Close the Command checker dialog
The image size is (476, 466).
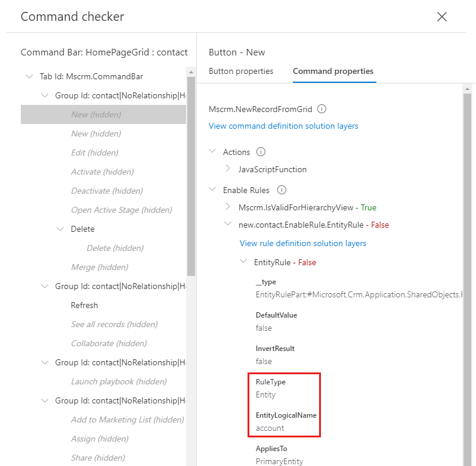pos(442,17)
